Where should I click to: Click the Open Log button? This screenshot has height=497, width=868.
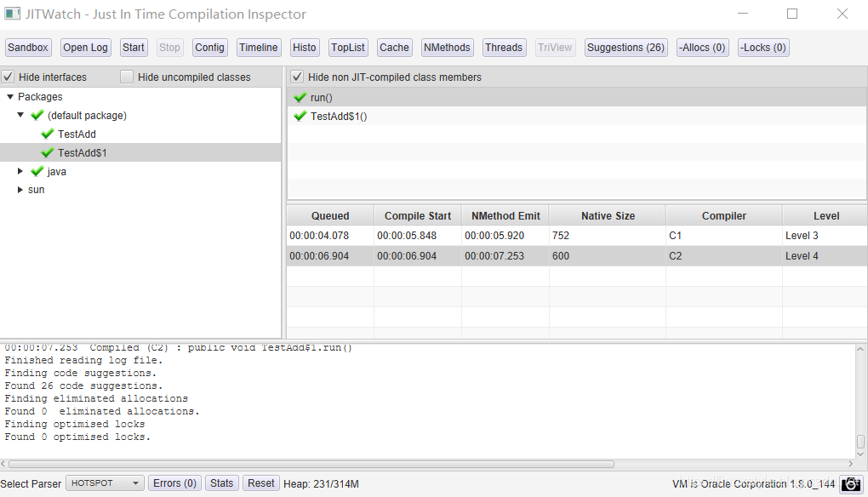(x=85, y=48)
